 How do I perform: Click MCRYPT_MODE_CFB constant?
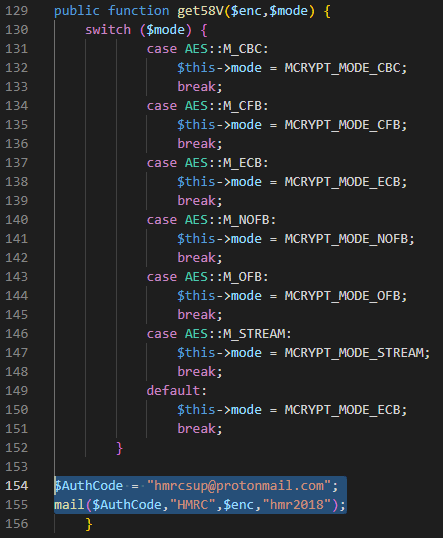[342, 125]
